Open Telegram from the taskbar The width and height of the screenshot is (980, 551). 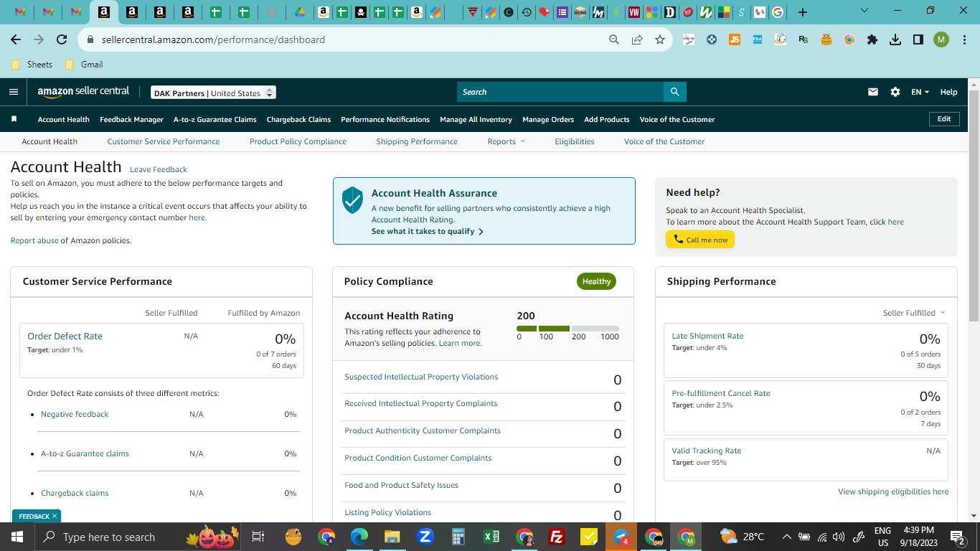click(x=621, y=537)
